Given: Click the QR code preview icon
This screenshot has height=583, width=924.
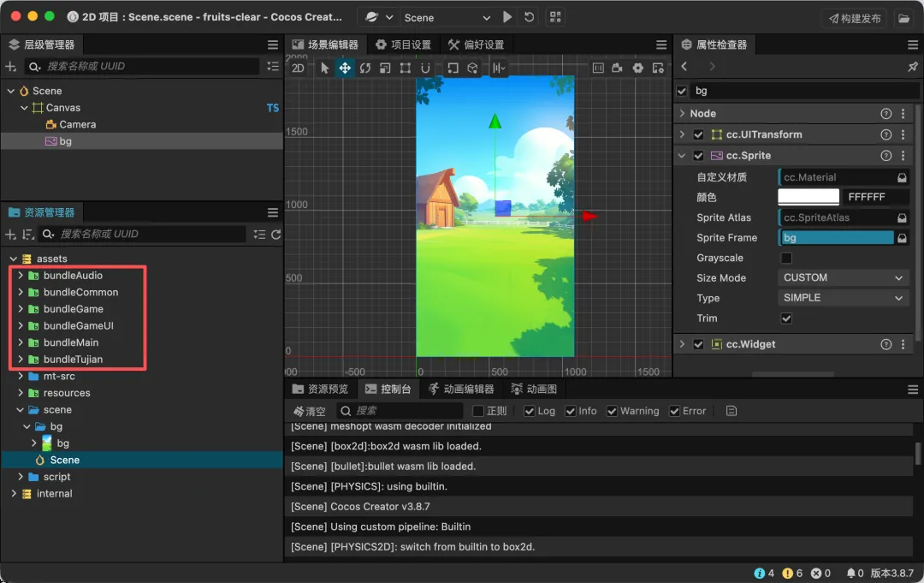Looking at the screenshot, I should (555, 17).
